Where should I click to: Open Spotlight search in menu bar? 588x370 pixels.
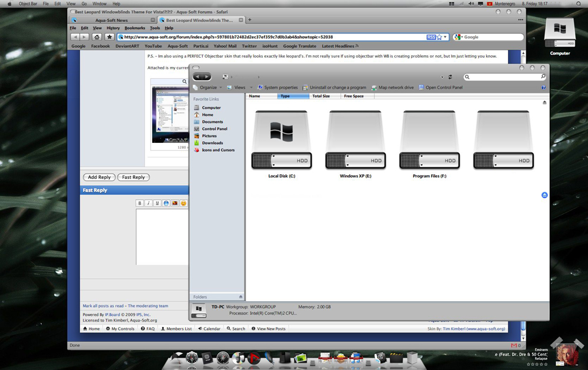click(x=579, y=4)
